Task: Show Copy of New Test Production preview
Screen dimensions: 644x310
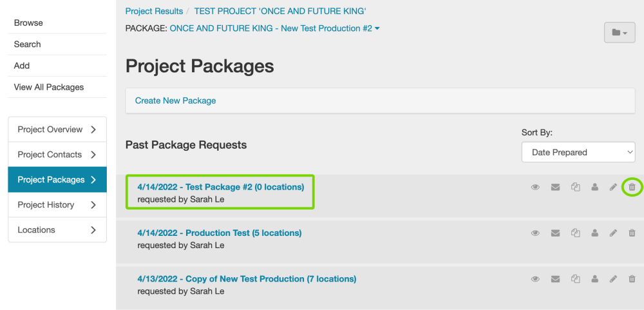Action: click(535, 279)
